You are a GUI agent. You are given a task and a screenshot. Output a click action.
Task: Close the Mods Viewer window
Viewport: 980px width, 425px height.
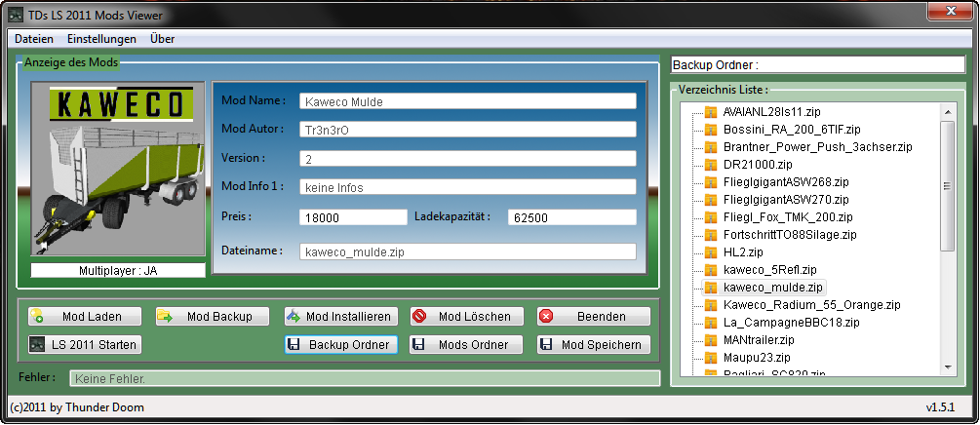coord(950,12)
